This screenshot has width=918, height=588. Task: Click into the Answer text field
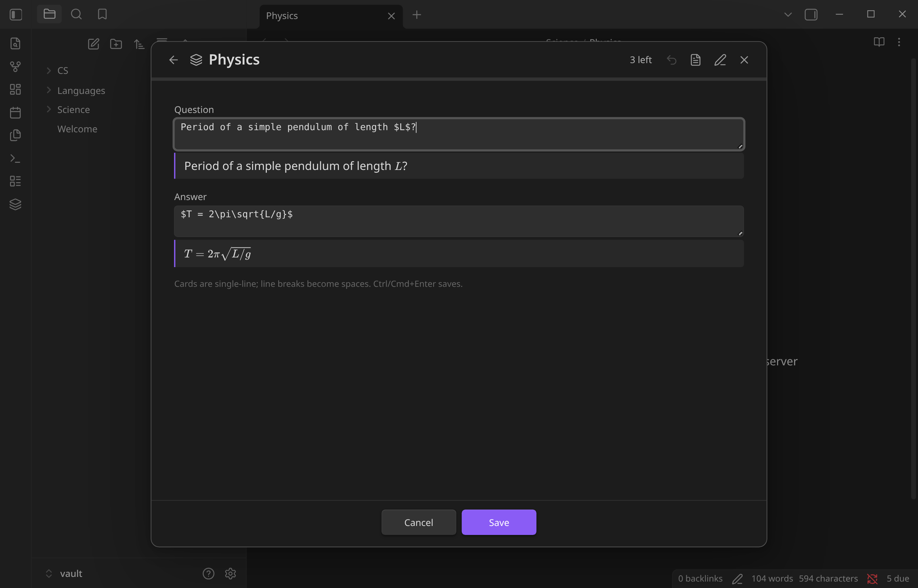tap(459, 221)
